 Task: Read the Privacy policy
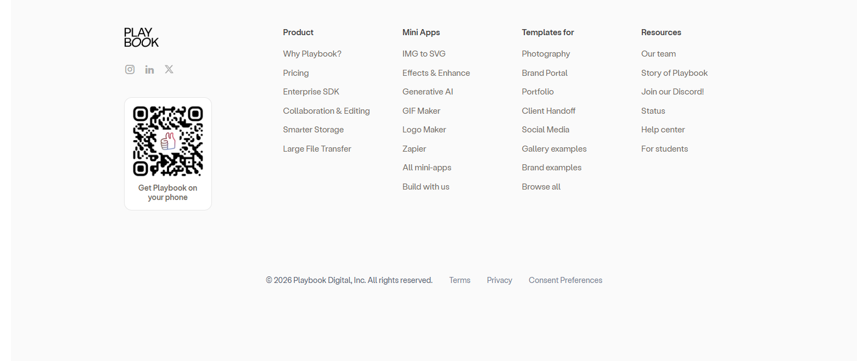(x=499, y=280)
